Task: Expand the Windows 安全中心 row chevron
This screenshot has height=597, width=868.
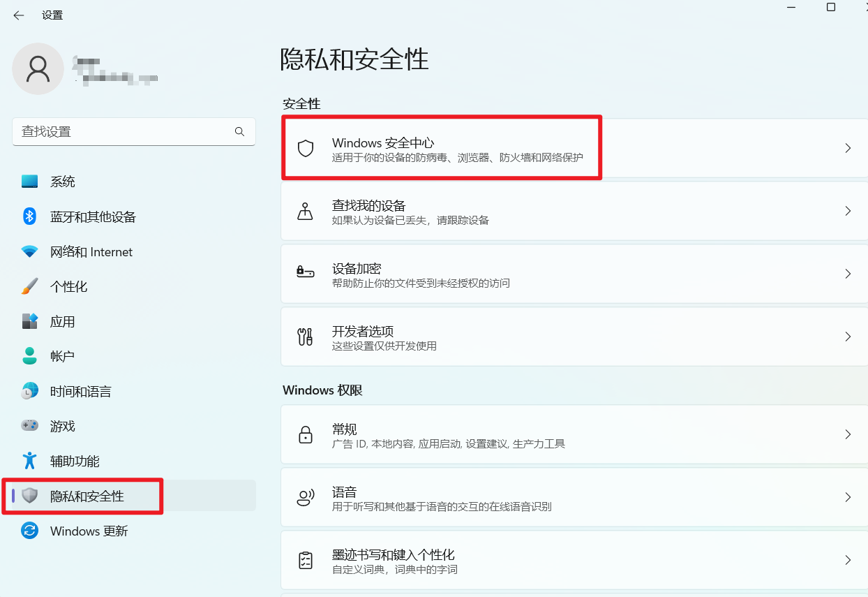Action: (848, 147)
